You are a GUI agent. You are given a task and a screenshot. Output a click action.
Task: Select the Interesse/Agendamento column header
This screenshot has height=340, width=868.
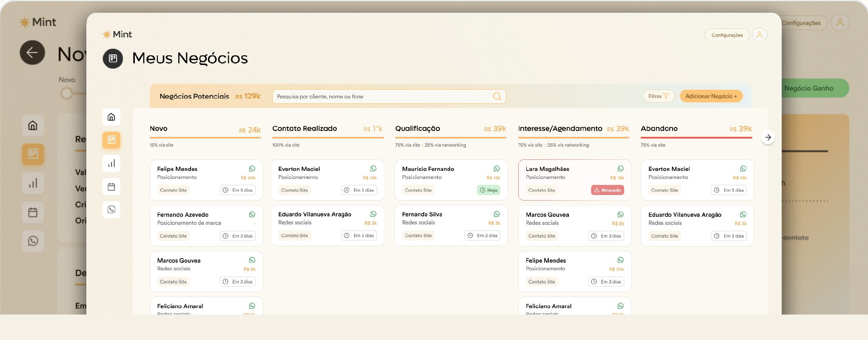[560, 128]
